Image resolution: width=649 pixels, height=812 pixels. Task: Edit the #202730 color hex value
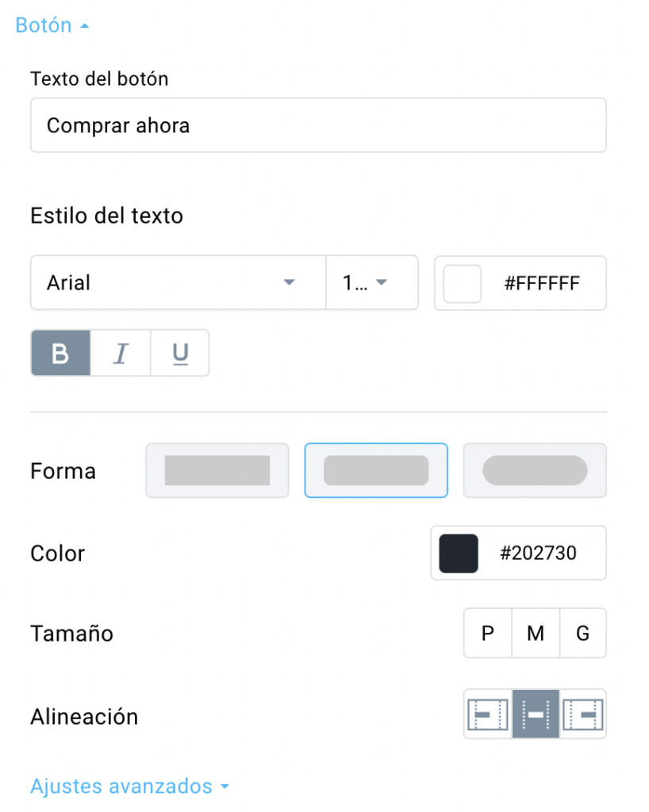538,553
